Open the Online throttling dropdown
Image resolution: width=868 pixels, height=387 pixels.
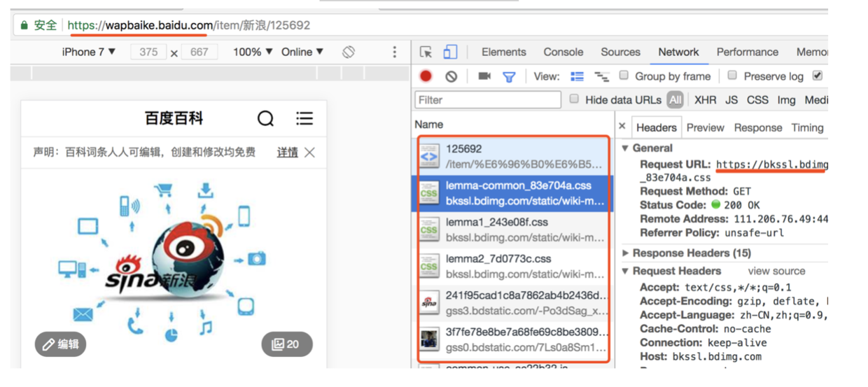coord(302,52)
